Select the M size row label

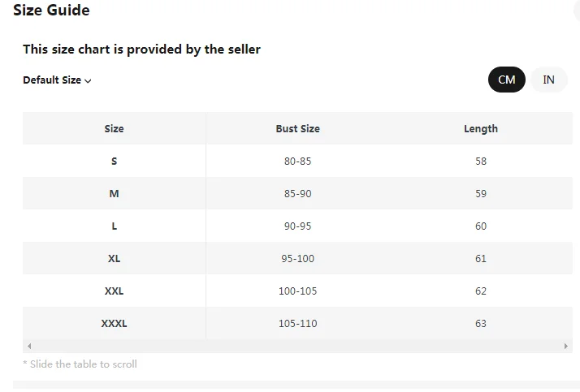pyautogui.click(x=114, y=193)
